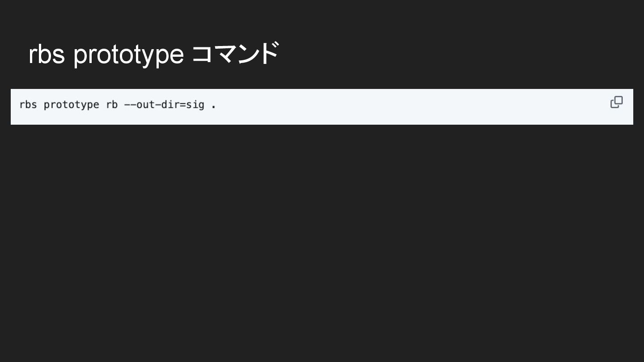The height and width of the screenshot is (362, 644).
Task: Click the slide title heading
Action: (x=153, y=54)
